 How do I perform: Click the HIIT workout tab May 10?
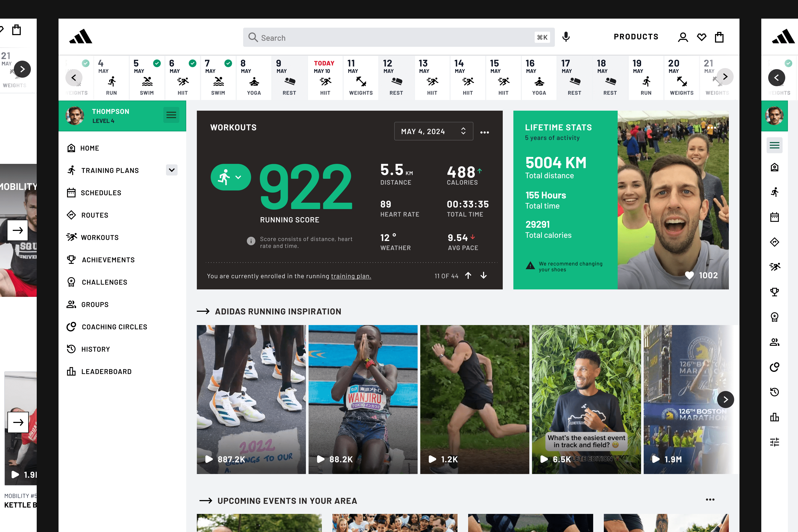coord(325,77)
